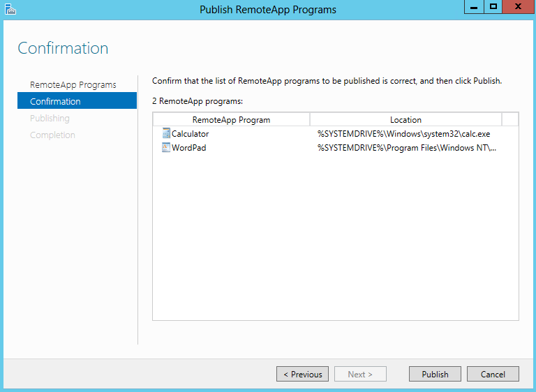Sort by RemoteApp Program column header
The height and width of the screenshot is (392, 536).
pyautogui.click(x=232, y=119)
